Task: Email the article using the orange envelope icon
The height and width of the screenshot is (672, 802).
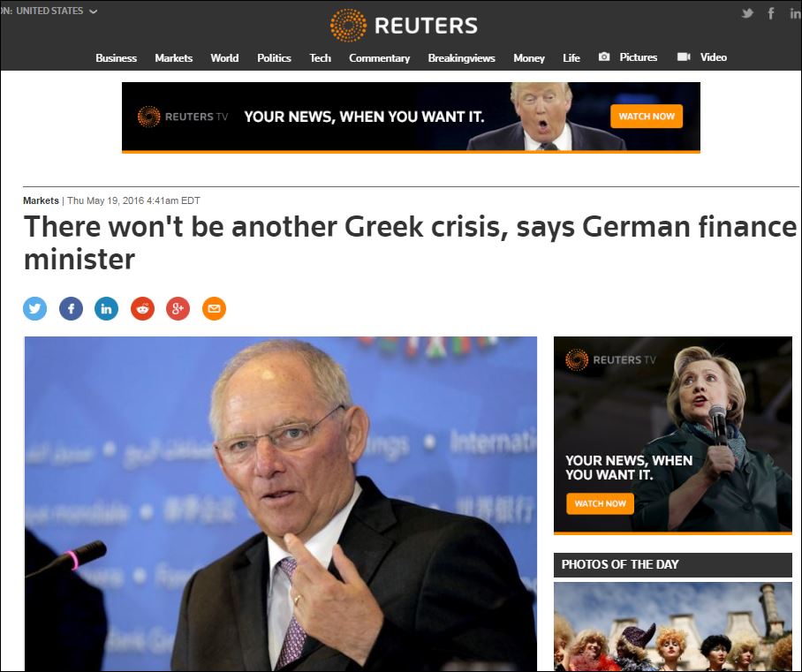Action: point(214,309)
